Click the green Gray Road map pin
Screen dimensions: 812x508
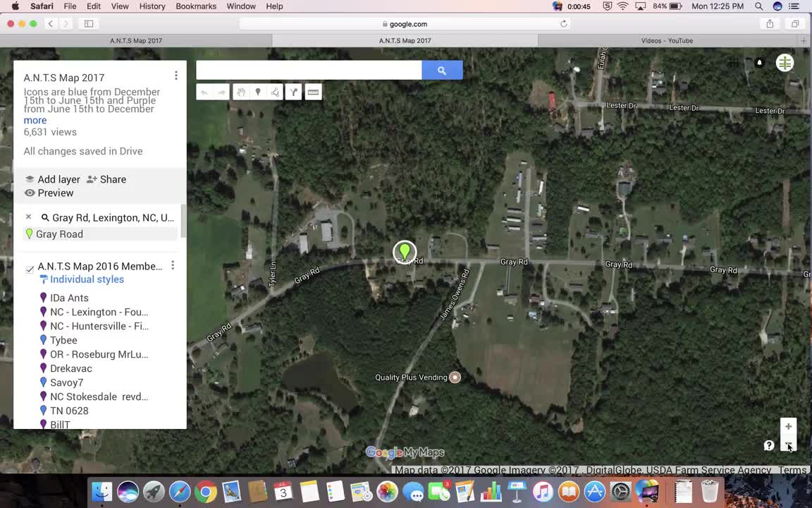(x=405, y=252)
